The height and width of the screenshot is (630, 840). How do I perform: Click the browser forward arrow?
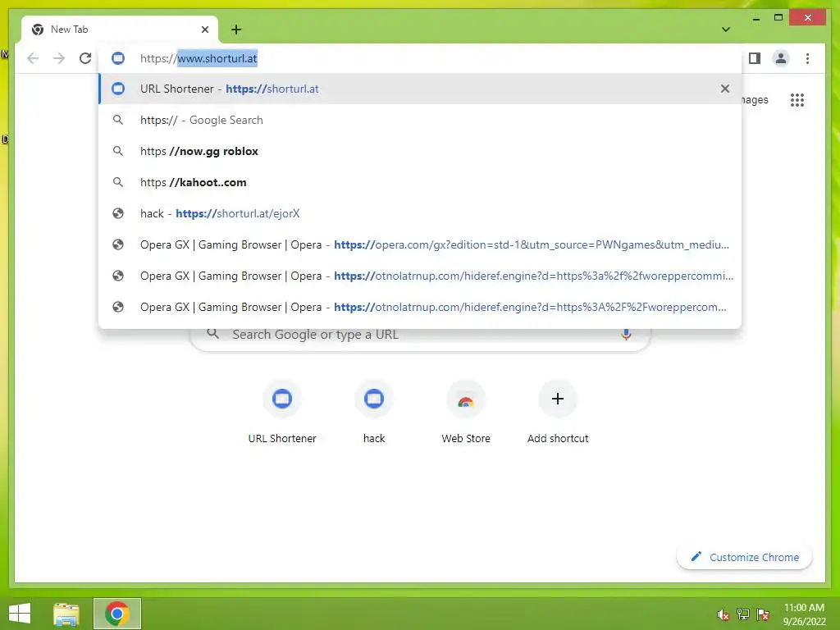[x=59, y=58]
